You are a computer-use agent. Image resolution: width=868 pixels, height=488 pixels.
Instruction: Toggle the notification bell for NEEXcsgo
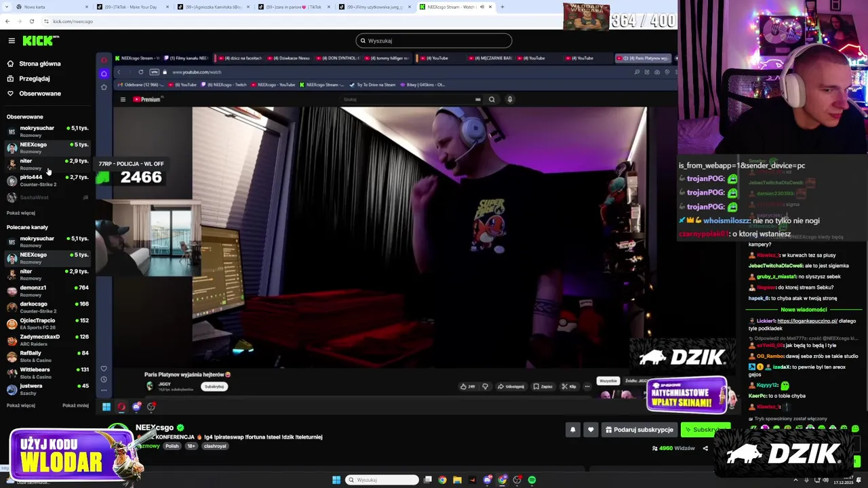573,430
